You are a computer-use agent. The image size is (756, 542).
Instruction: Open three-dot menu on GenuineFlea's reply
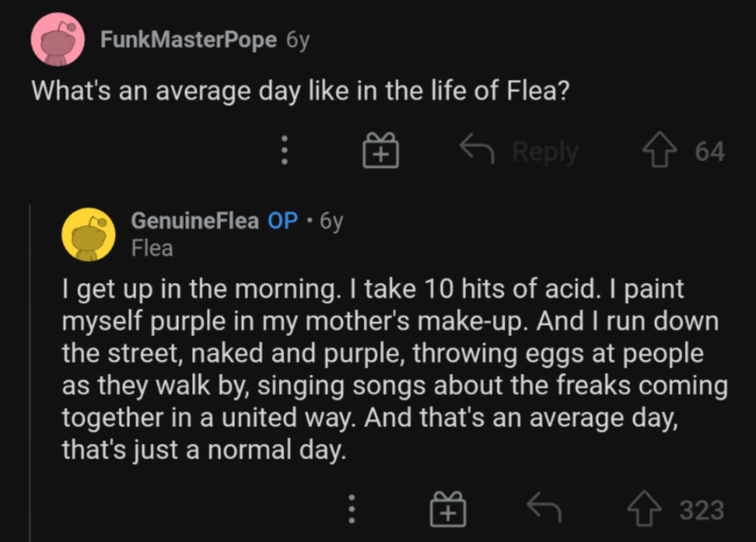point(352,509)
